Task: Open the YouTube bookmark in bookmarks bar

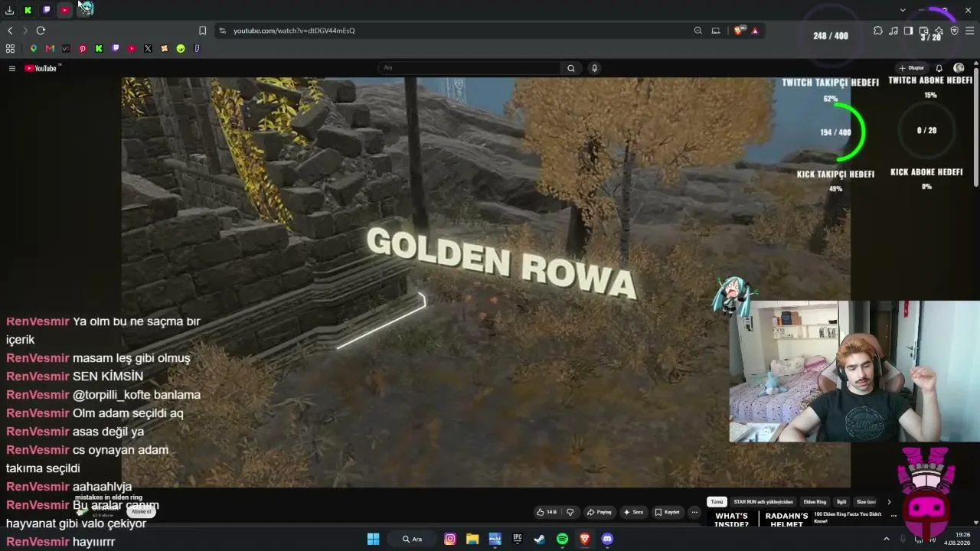Action: pyautogui.click(x=132, y=48)
